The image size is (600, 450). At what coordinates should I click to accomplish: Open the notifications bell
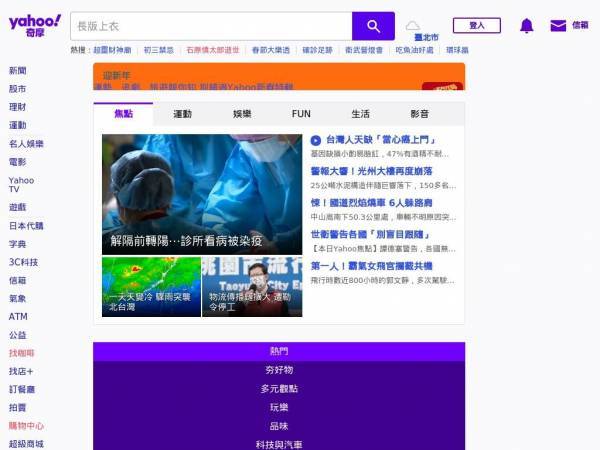(x=527, y=26)
